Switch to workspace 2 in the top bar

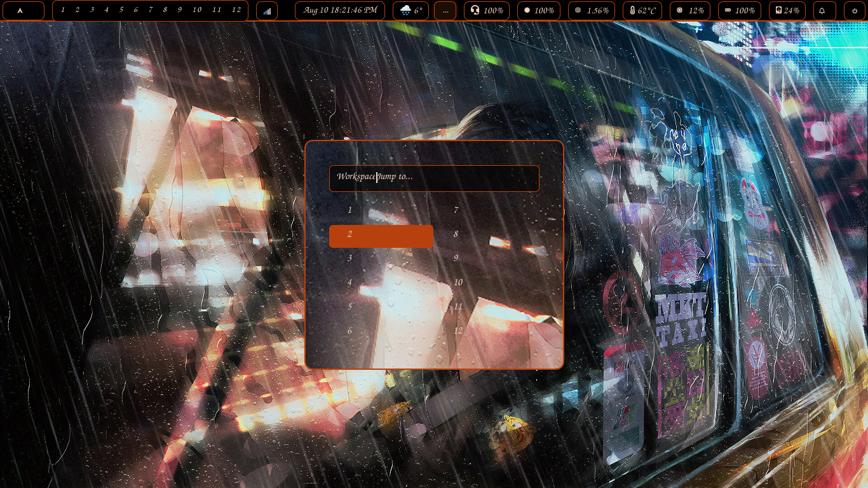tap(78, 10)
